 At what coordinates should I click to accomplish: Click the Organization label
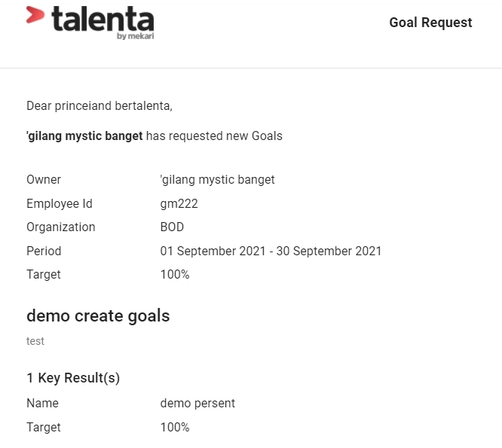[x=61, y=227]
